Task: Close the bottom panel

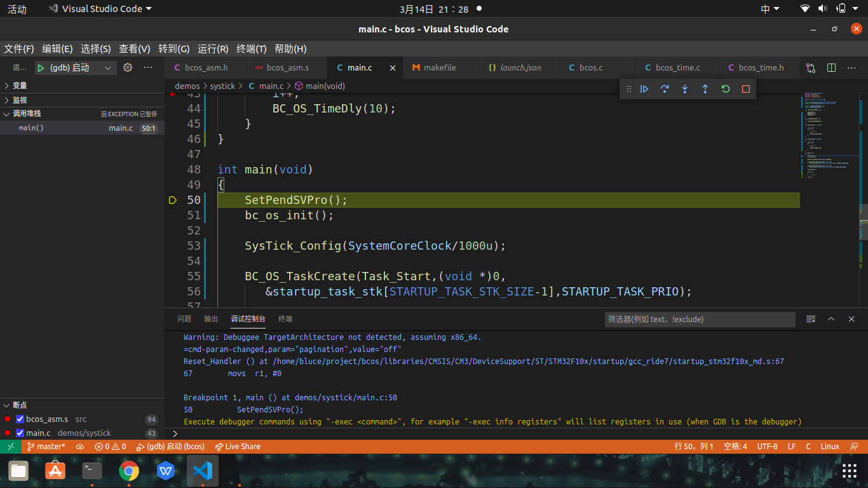Action: click(x=851, y=319)
